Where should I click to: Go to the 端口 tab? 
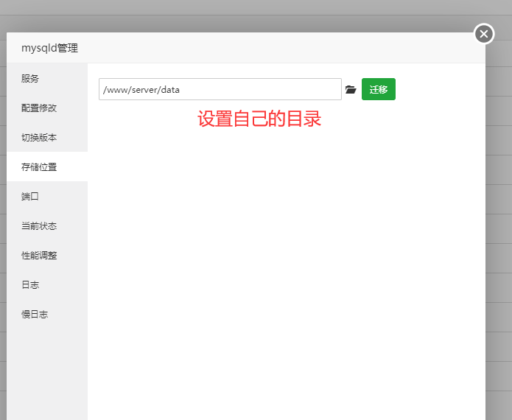click(x=47, y=196)
